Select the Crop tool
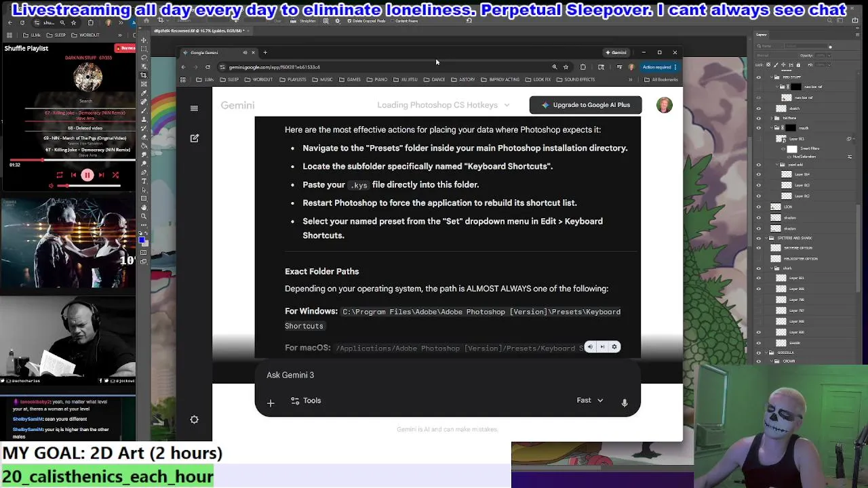 click(x=144, y=74)
